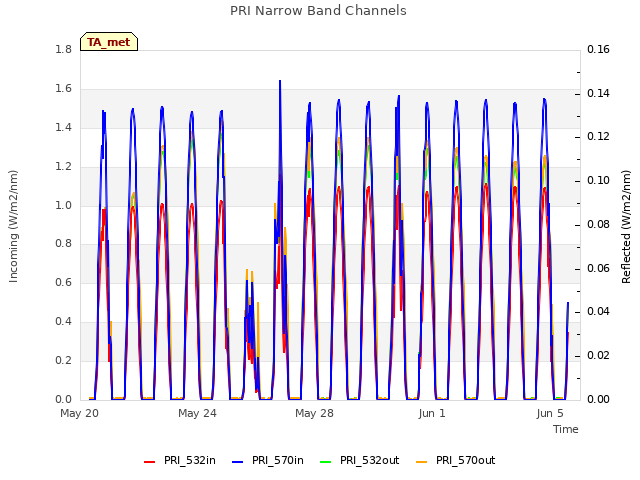640x480 pixels.
Task: Click the 0.6 left axis value
Action: [63, 282]
